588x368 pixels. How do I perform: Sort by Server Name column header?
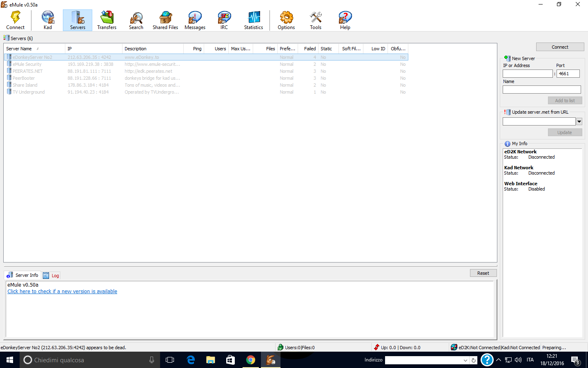34,49
